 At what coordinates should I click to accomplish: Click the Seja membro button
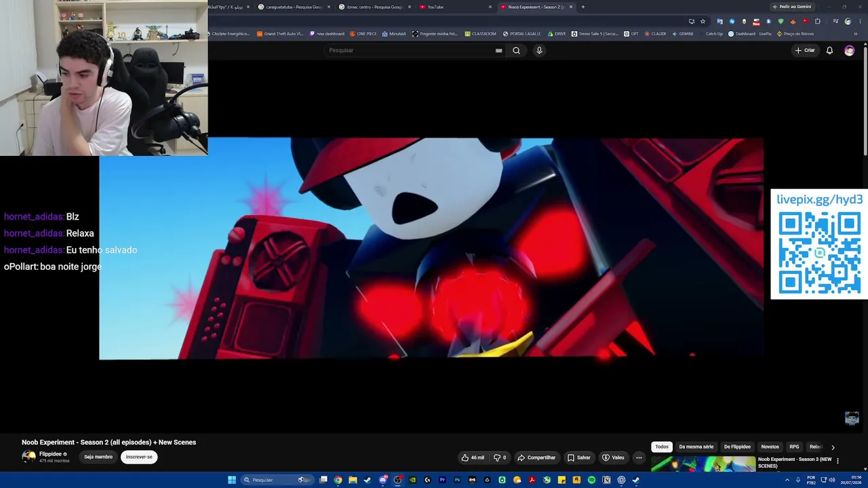98,457
